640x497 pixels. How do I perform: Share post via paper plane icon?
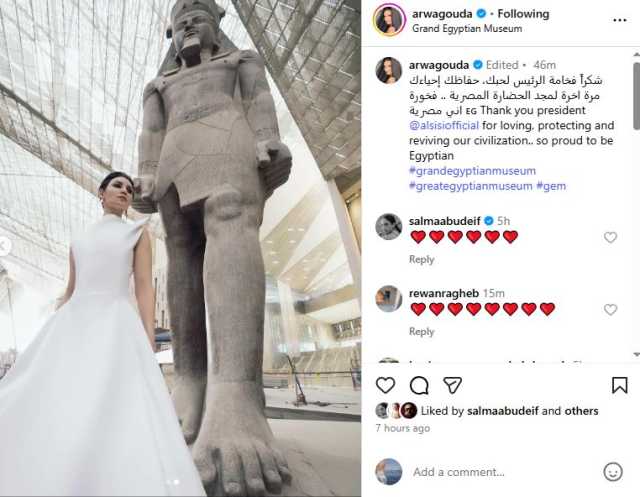[452, 385]
